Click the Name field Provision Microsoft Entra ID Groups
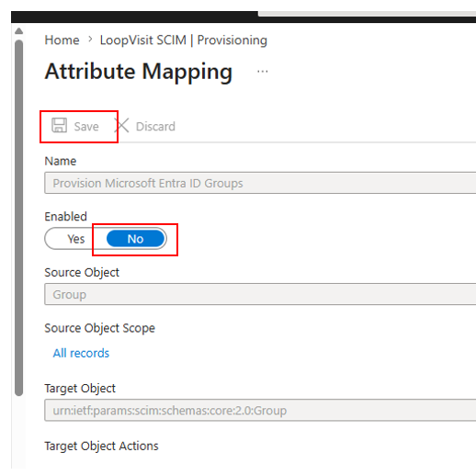Screen dimensions: 476x475 coord(260,183)
